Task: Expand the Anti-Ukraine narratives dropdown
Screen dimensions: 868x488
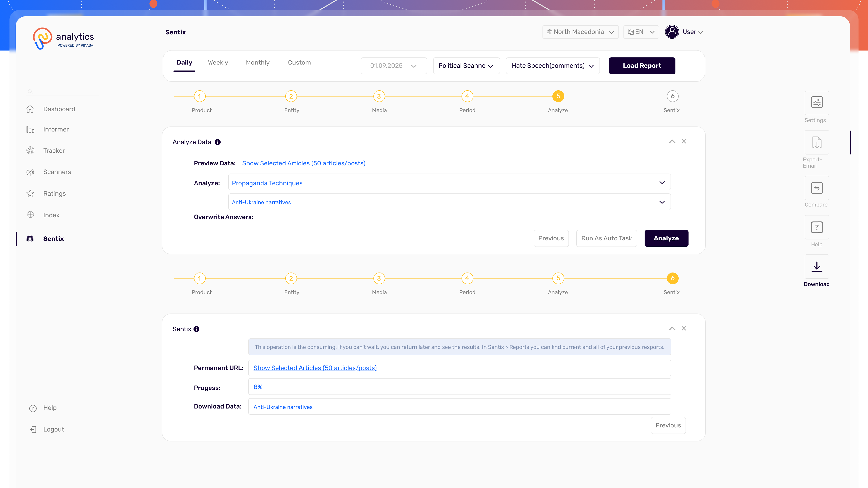Action: (449, 202)
